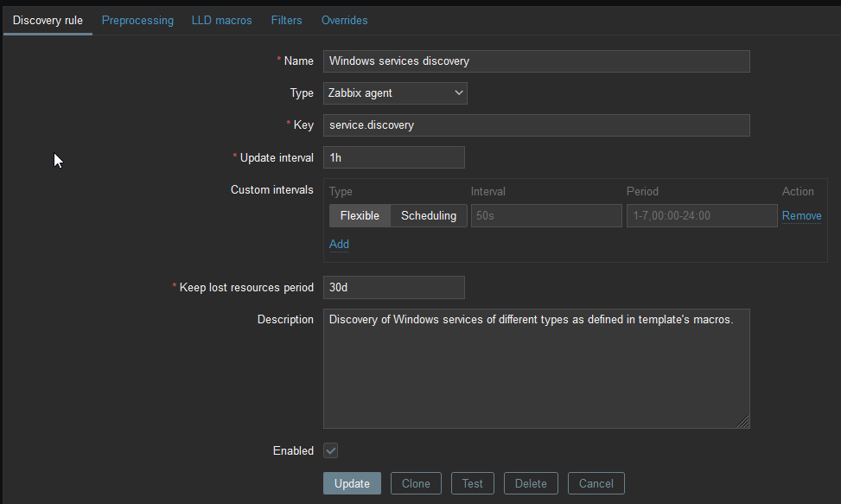The width and height of the screenshot is (841, 504).
Task: Expand the Type dropdown showing Zabbix agent
Action: [x=395, y=93]
